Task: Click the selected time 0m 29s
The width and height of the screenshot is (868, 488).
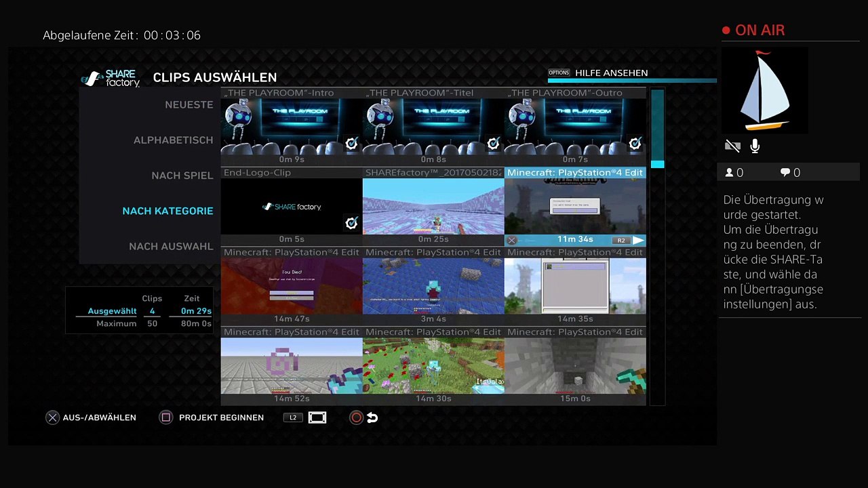Action: pyautogui.click(x=196, y=311)
